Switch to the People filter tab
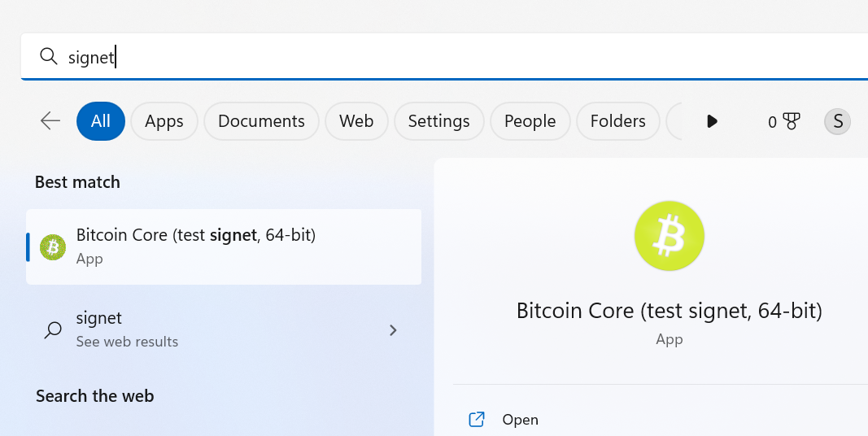Image resolution: width=868 pixels, height=436 pixels. [x=530, y=120]
